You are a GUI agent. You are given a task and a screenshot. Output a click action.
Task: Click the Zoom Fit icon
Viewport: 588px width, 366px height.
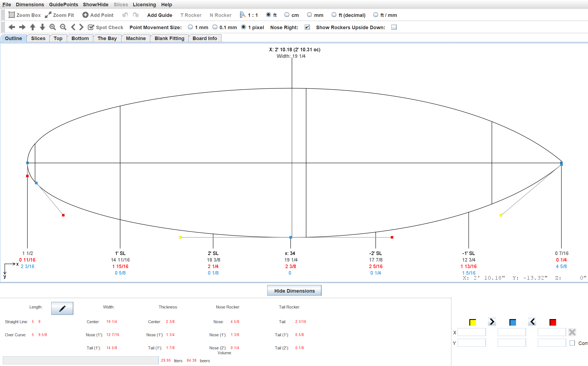click(x=48, y=15)
